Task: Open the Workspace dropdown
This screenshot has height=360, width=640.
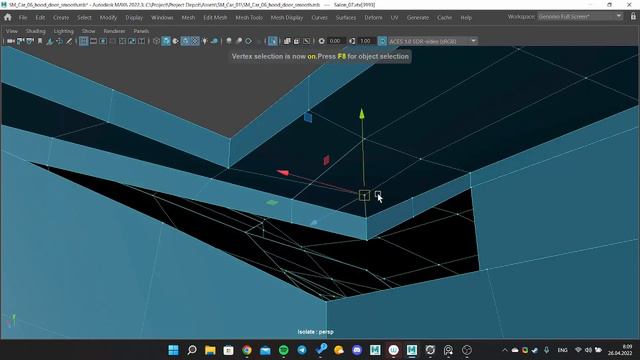Action: [580, 17]
